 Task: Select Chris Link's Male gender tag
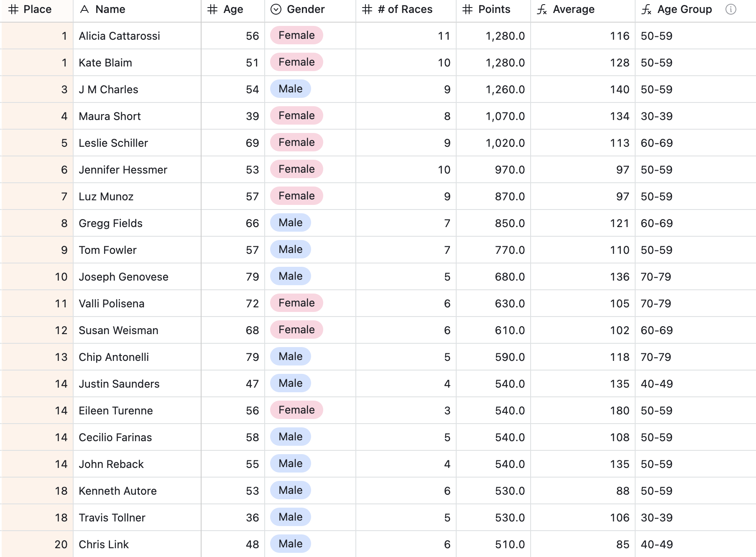(291, 544)
